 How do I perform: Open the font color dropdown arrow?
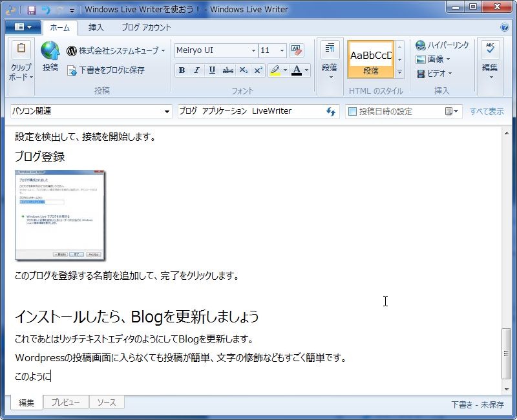tap(306, 70)
